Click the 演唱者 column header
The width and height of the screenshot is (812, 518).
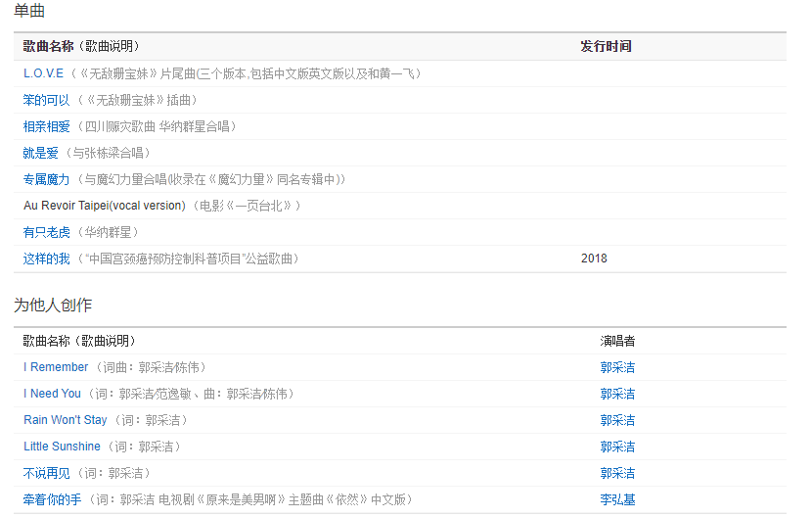pos(617,341)
